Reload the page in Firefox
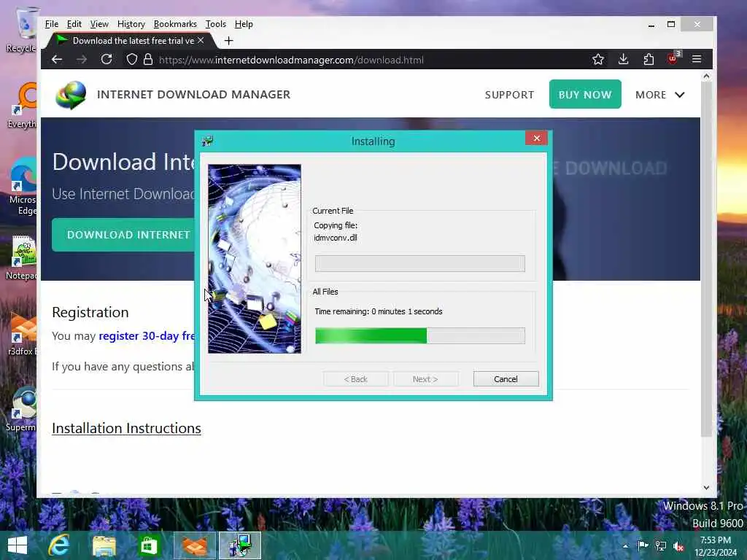This screenshot has height=560, width=747. click(107, 60)
